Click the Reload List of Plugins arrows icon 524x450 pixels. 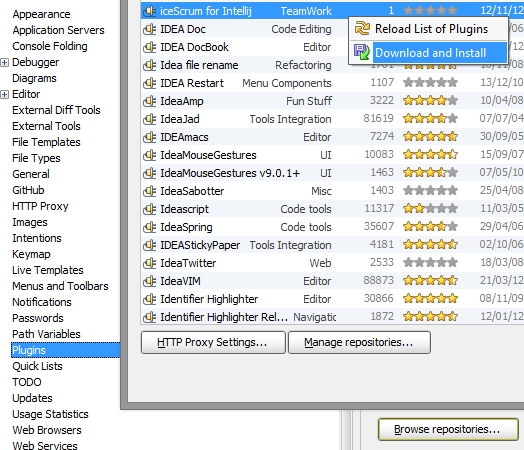tap(362, 28)
